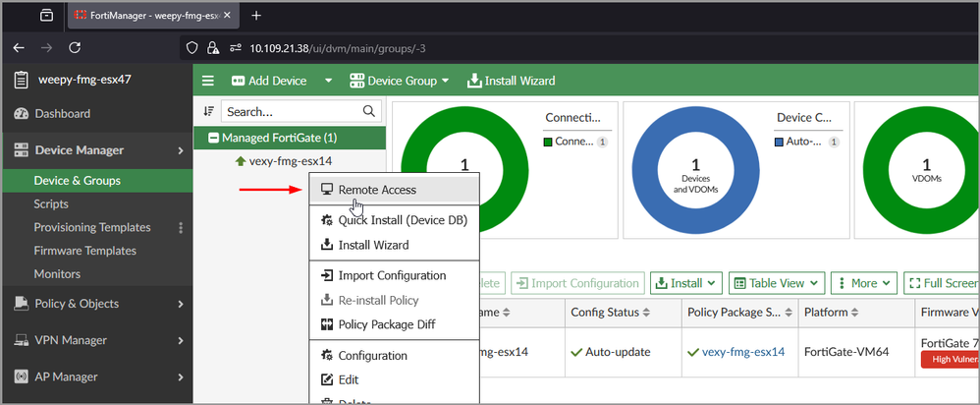Click the three-dot icon beside Provisioning Templates
The height and width of the screenshot is (405, 980).
click(180, 228)
